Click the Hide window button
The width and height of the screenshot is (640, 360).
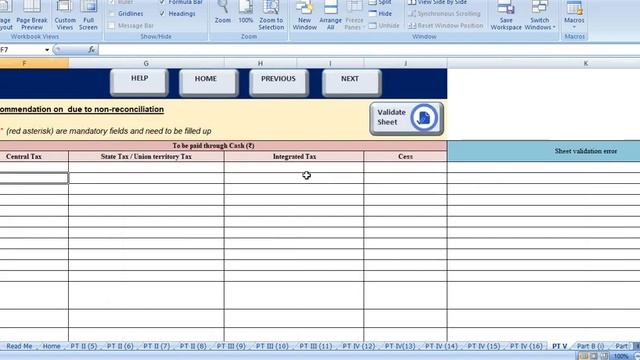(x=380, y=13)
